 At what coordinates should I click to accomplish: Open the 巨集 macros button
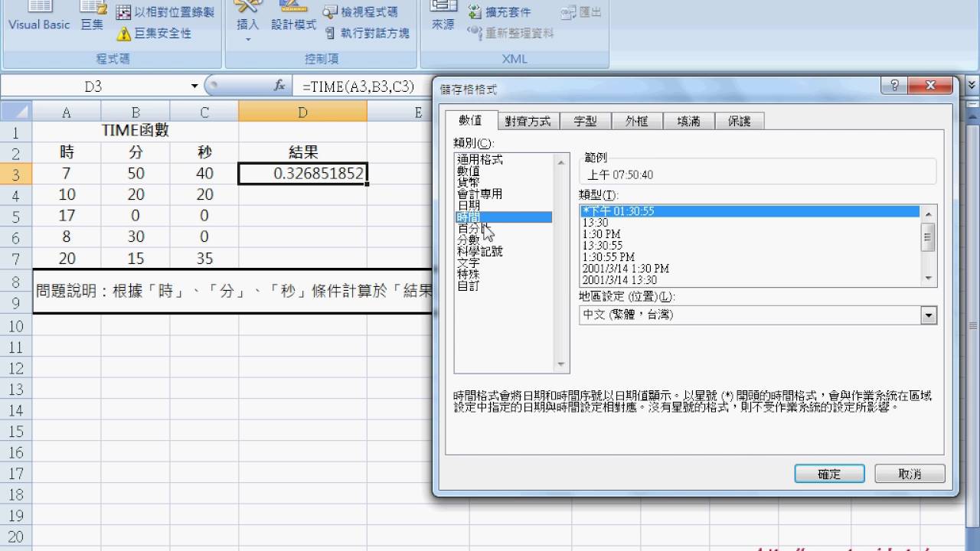tap(92, 17)
